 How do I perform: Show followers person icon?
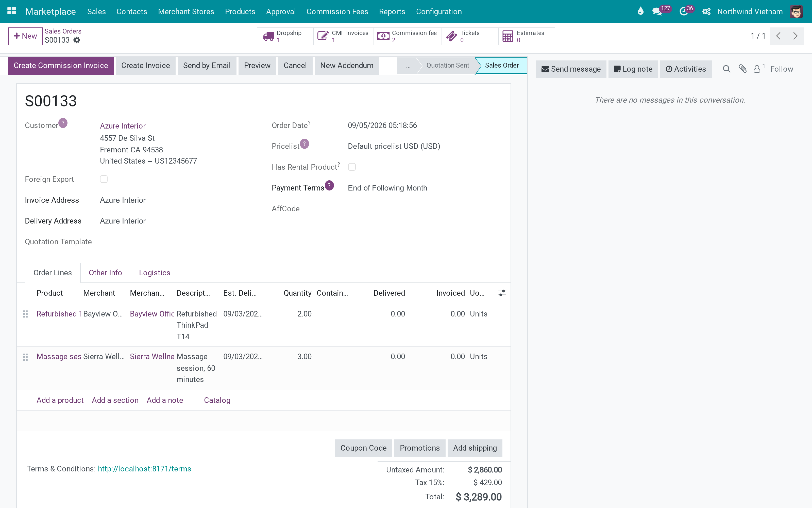point(759,69)
